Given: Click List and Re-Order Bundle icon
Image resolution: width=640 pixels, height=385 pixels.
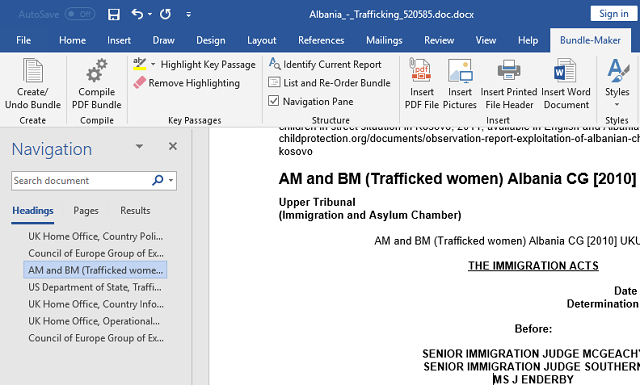Looking at the screenshot, I should (274, 82).
